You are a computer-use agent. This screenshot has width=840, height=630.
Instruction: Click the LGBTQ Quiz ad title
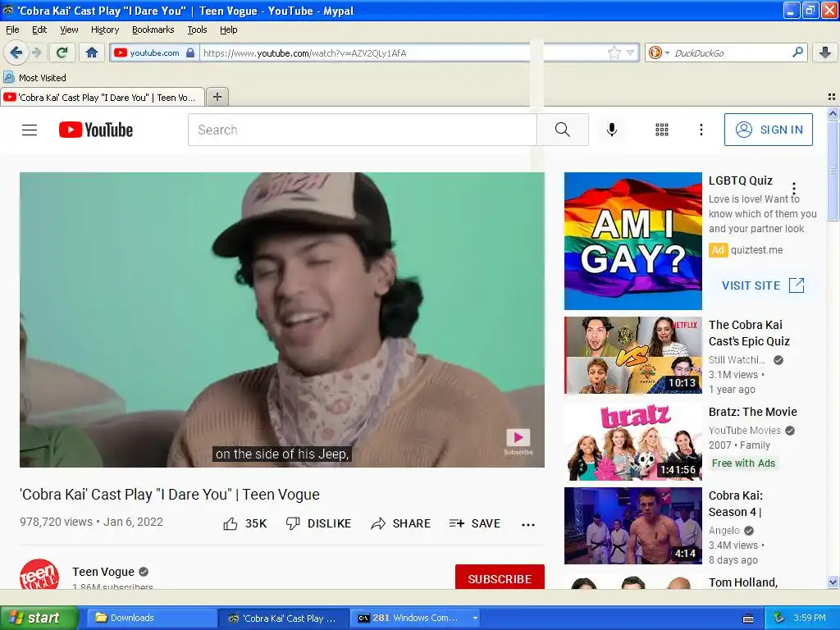tap(741, 180)
